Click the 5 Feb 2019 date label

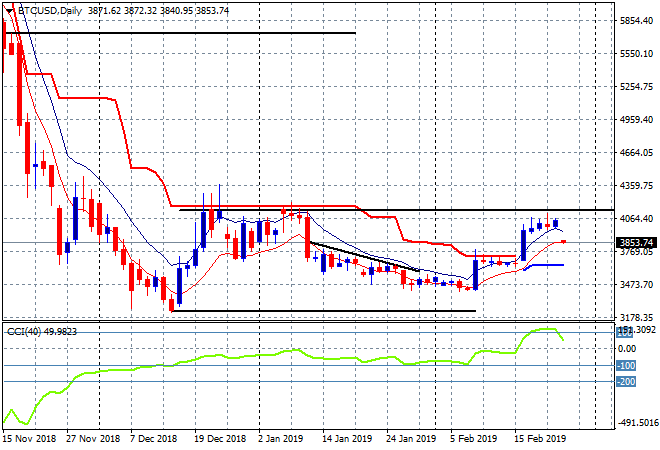pos(473,439)
